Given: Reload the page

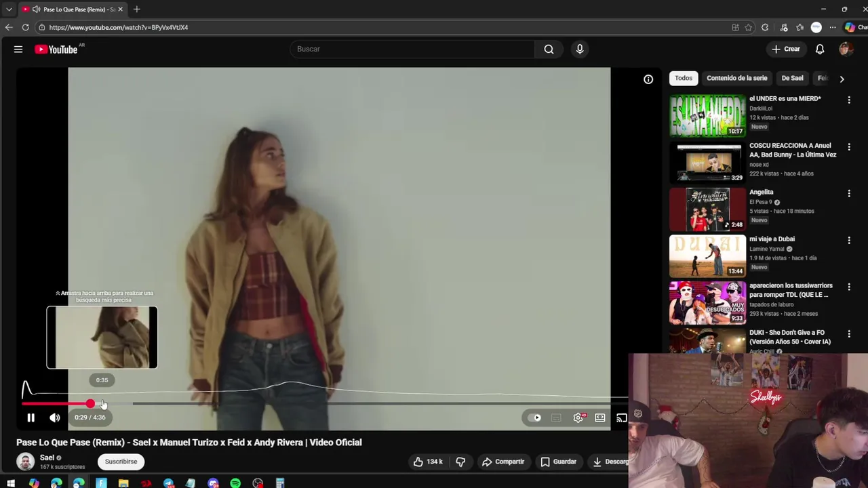Looking at the screenshot, I should tap(25, 27).
